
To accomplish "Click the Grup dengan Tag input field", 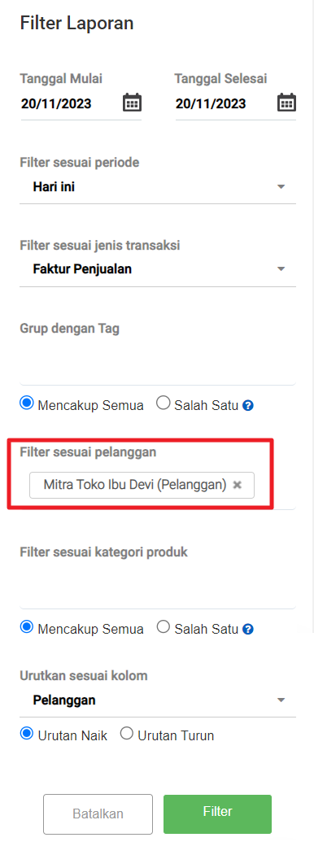I will point(158,363).
